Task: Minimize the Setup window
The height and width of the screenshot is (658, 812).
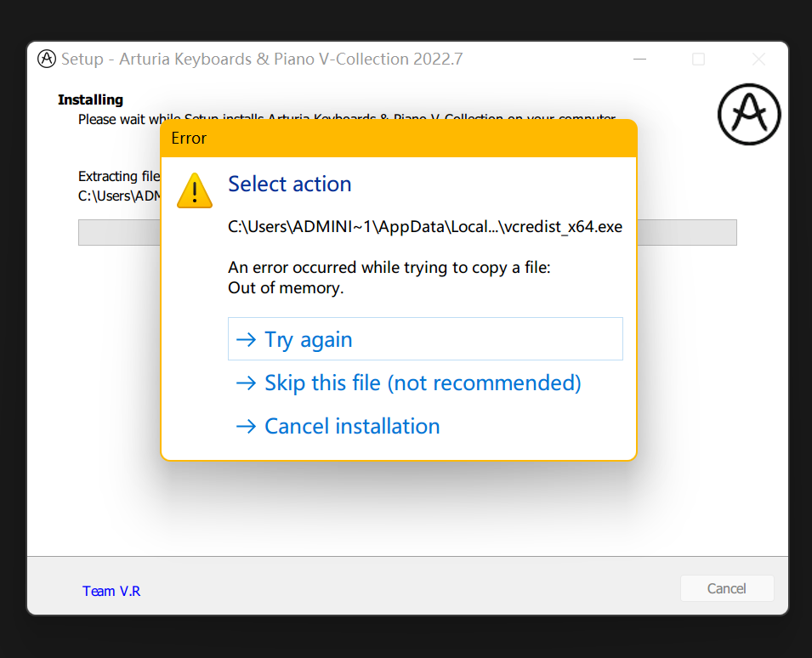Action: [639, 59]
